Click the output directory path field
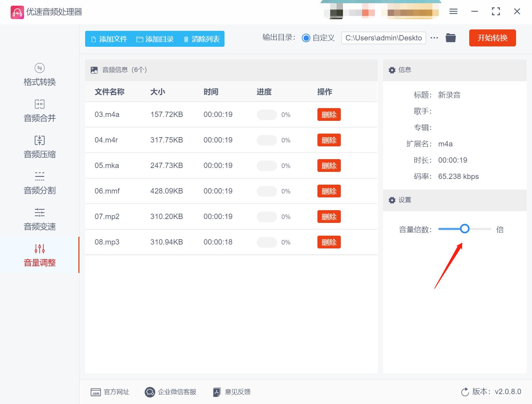532x404 pixels. pyautogui.click(x=383, y=38)
